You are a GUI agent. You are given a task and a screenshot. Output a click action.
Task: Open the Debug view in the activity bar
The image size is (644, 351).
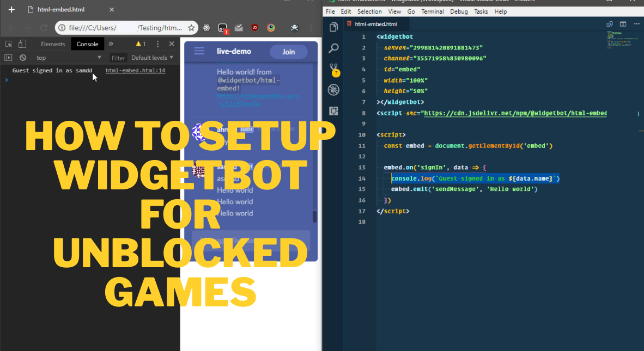click(333, 90)
